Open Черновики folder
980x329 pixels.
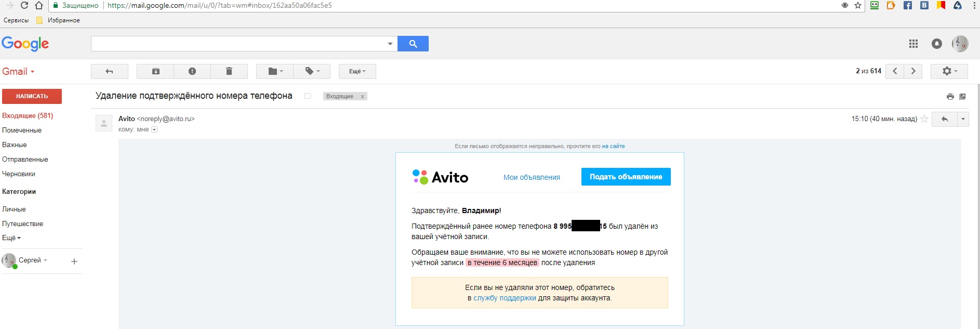coord(19,174)
